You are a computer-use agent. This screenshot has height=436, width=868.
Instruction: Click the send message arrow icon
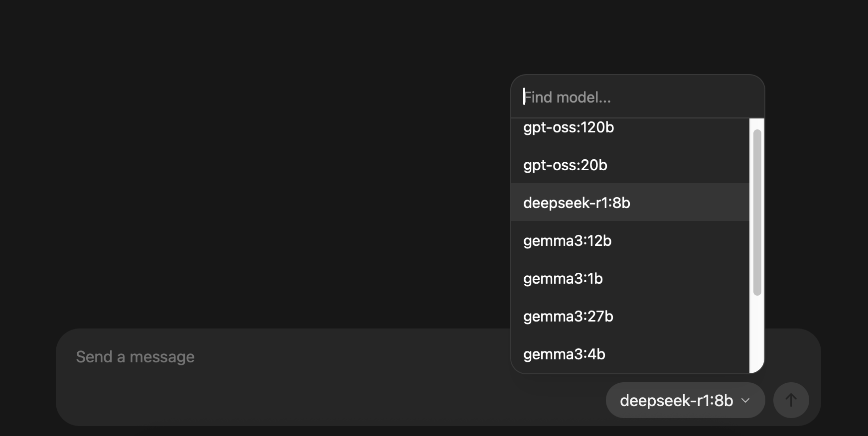(x=791, y=400)
